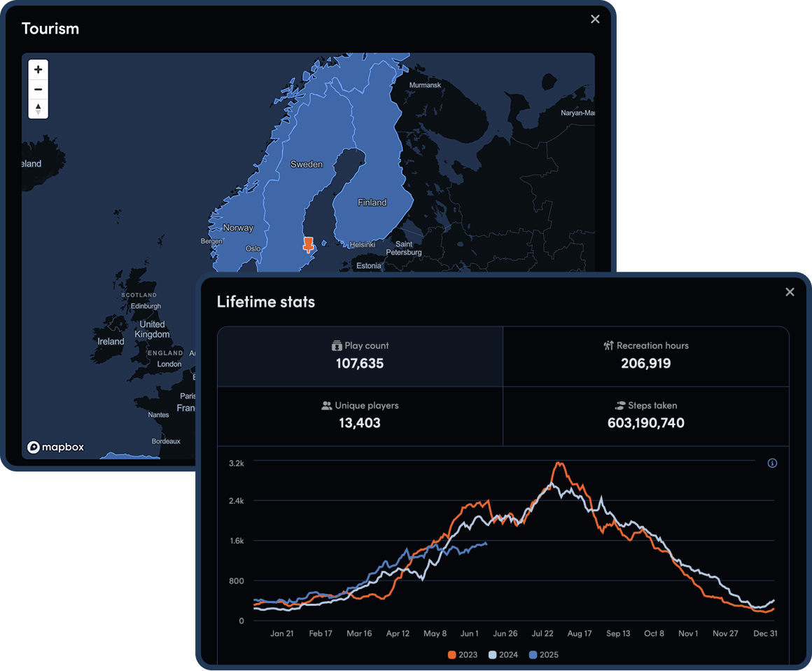
Task: Select the Play count stat tab
Action: coord(360,356)
